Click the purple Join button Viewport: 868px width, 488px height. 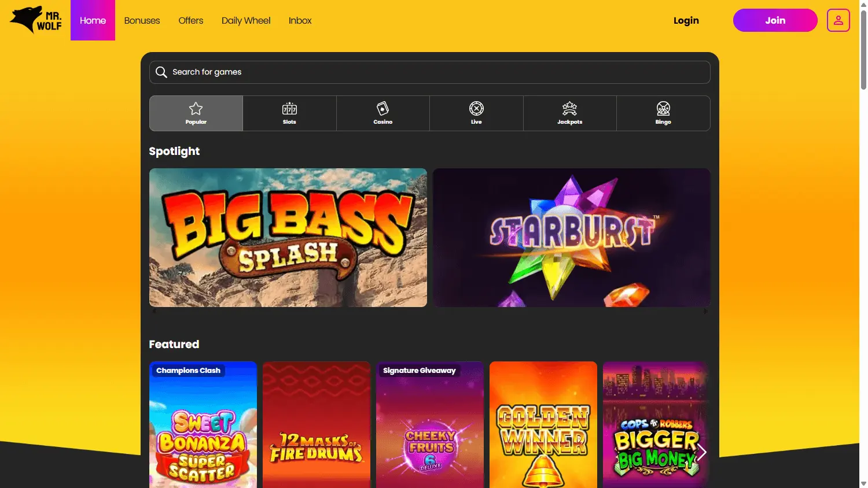775,20
